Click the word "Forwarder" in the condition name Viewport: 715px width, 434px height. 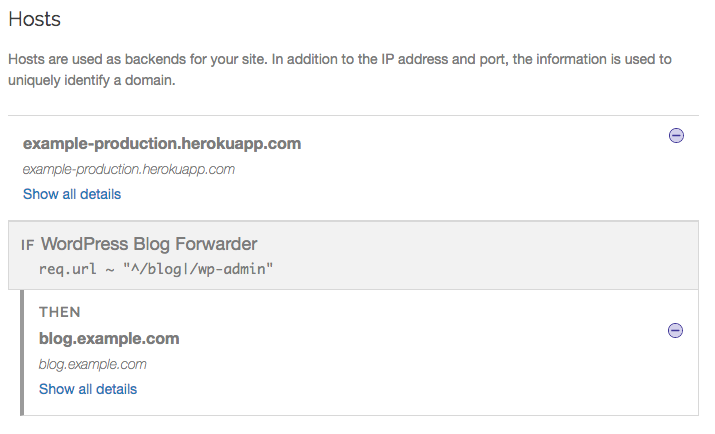(216, 244)
